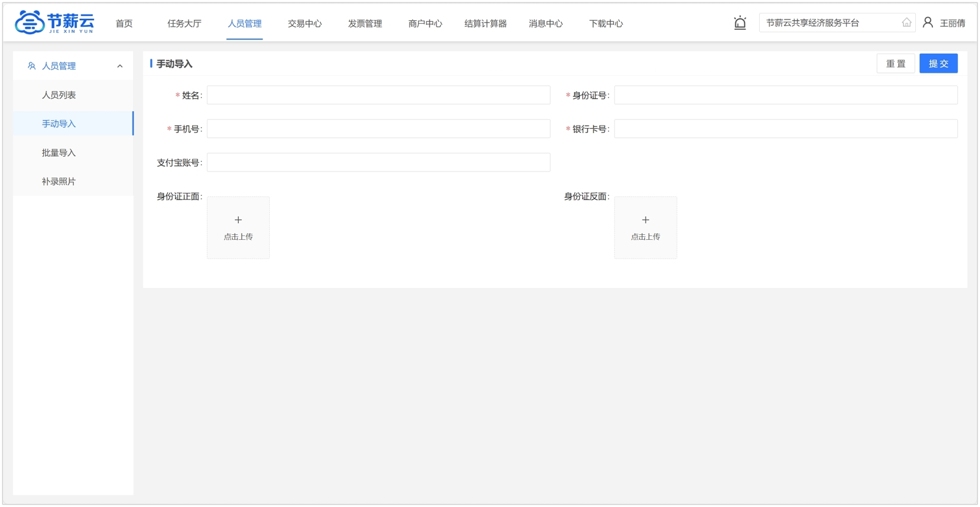Click the 人员管理 sidebar people icon
Screen dimensions: 980x507
tap(32, 66)
